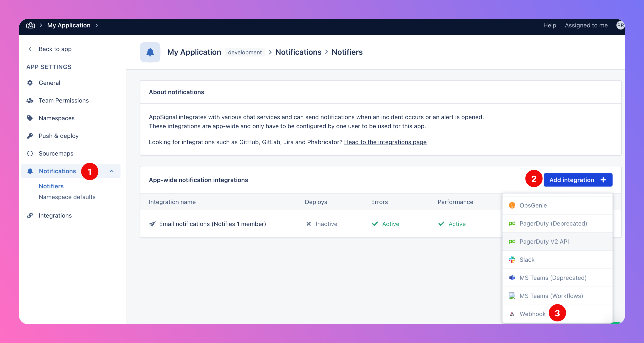Pick Webhook from the integrations list
This screenshot has width=644, height=343.
(532, 314)
